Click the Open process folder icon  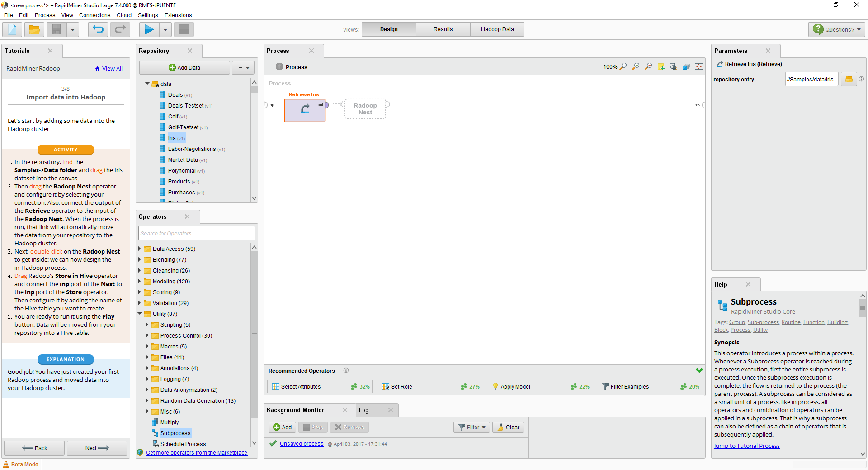pyautogui.click(x=34, y=30)
